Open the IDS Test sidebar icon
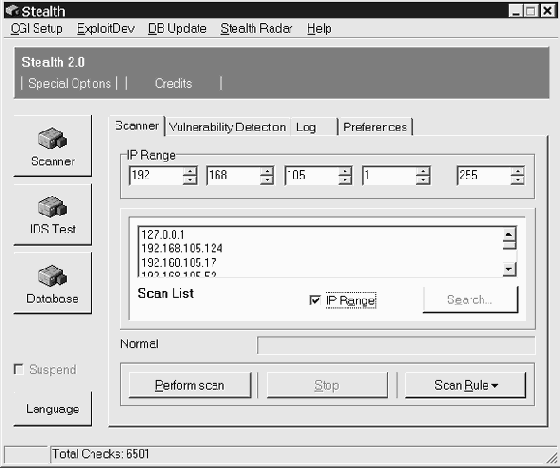The width and height of the screenshot is (560, 468). (52, 214)
